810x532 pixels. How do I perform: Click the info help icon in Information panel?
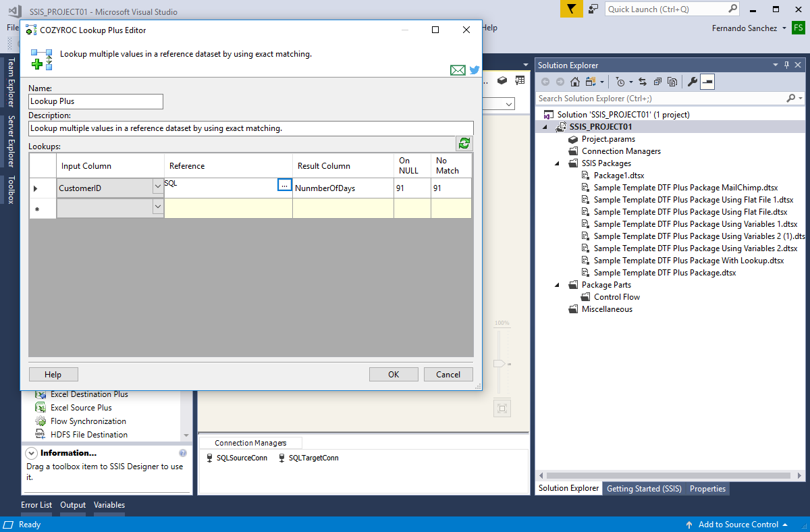183,453
